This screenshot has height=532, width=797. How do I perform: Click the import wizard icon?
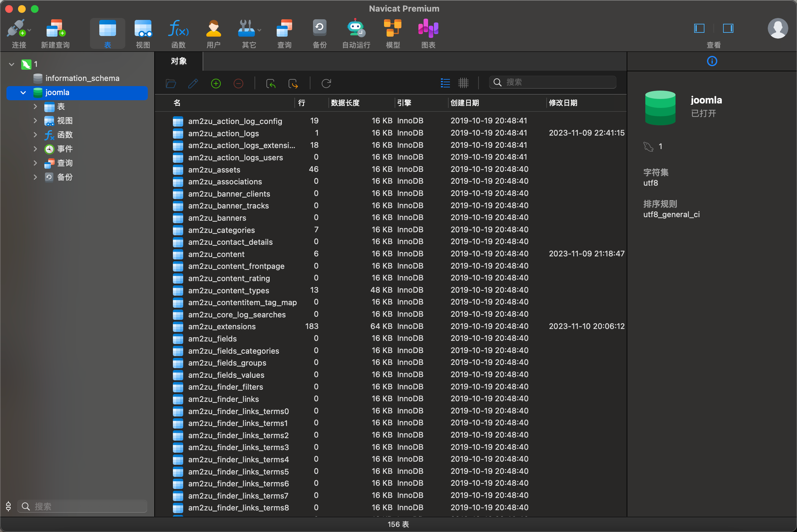tap(271, 84)
